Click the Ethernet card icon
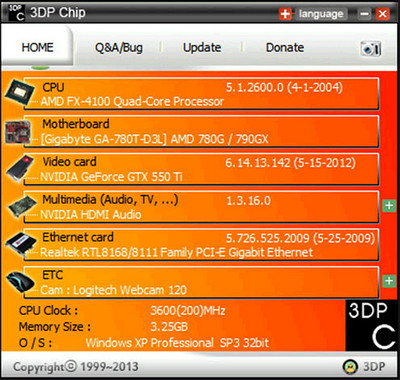 pos(21,245)
